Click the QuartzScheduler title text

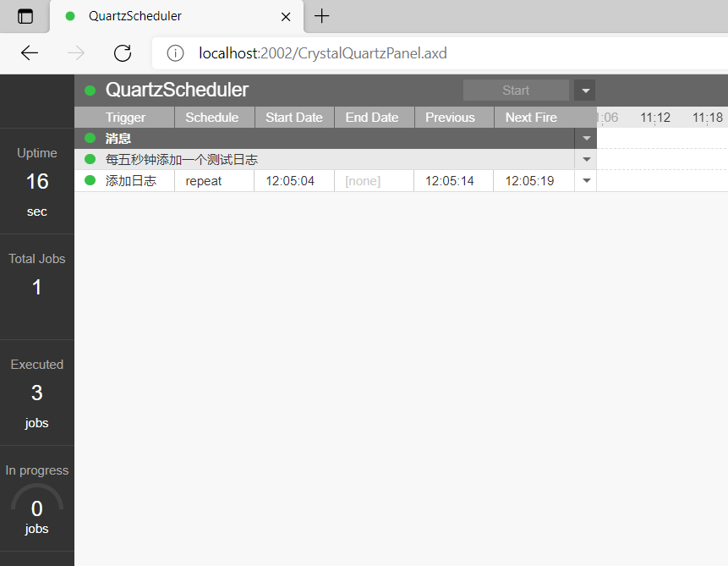coord(177,90)
